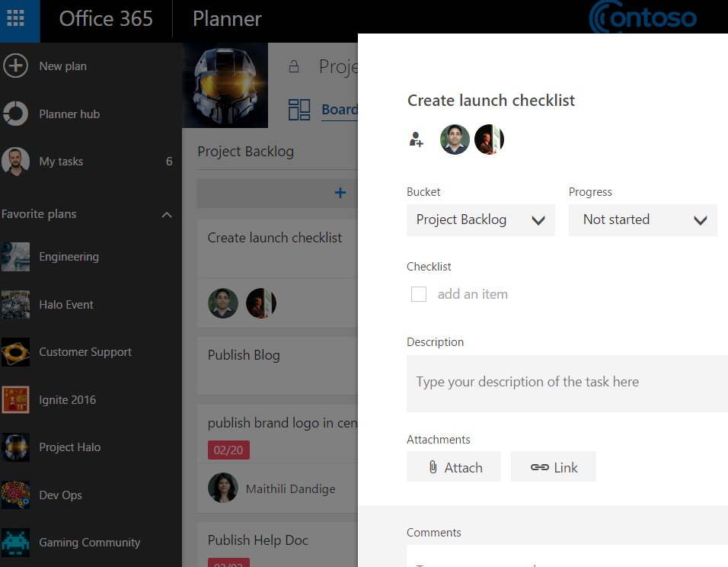The image size is (728, 567).
Task: Click the Link attachment button
Action: point(554,466)
